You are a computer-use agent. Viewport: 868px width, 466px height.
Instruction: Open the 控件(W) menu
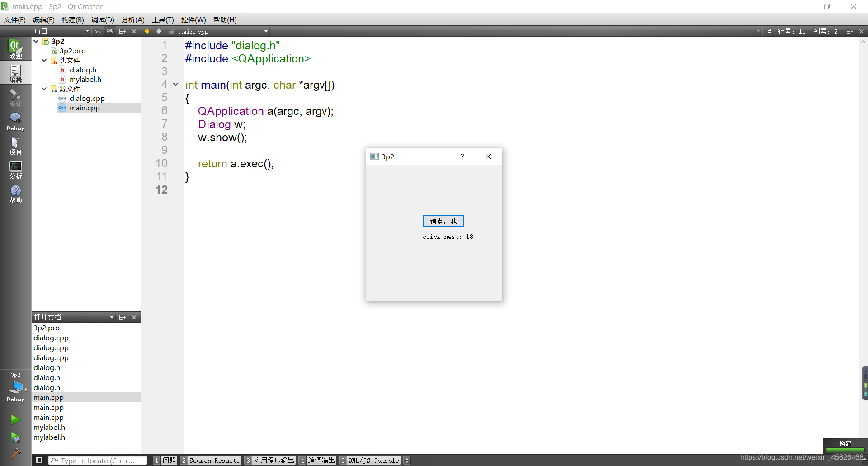click(193, 19)
